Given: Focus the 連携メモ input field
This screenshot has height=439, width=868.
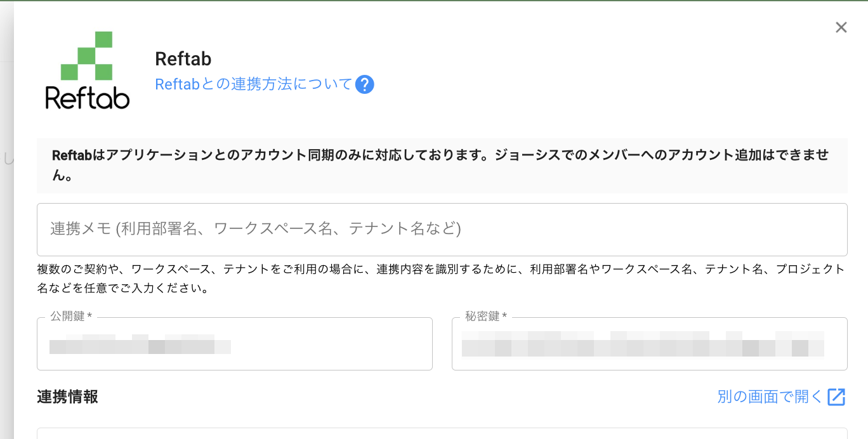Looking at the screenshot, I should 442,229.
